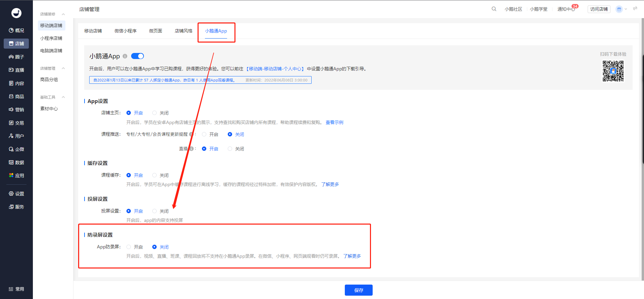This screenshot has width=644, height=299.
Task: Click the 保存 button
Action: click(359, 290)
